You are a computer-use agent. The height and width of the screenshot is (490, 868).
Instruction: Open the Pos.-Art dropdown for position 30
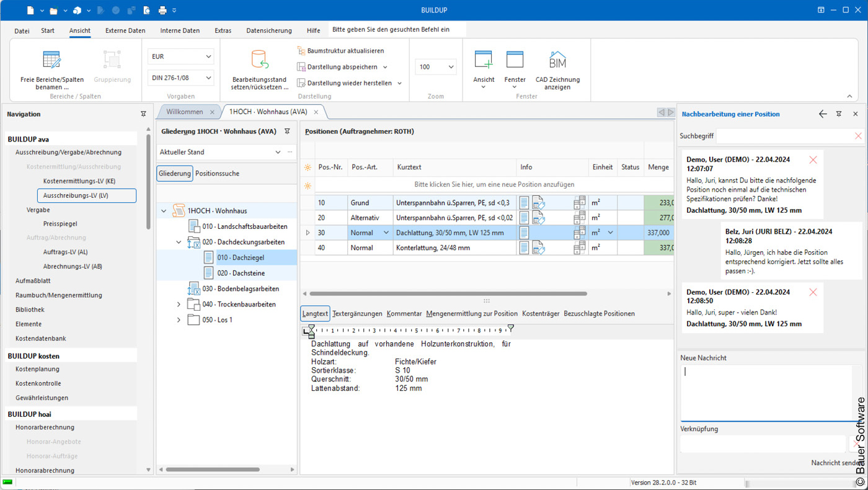[386, 232]
